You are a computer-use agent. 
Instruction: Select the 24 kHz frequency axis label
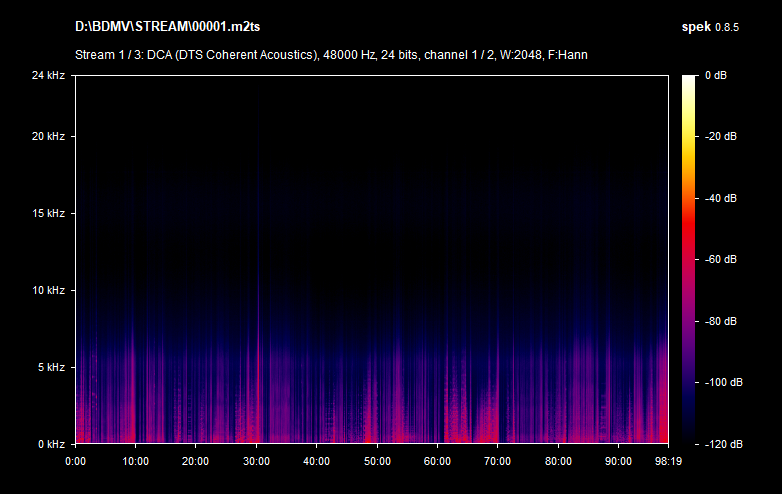(x=47, y=76)
